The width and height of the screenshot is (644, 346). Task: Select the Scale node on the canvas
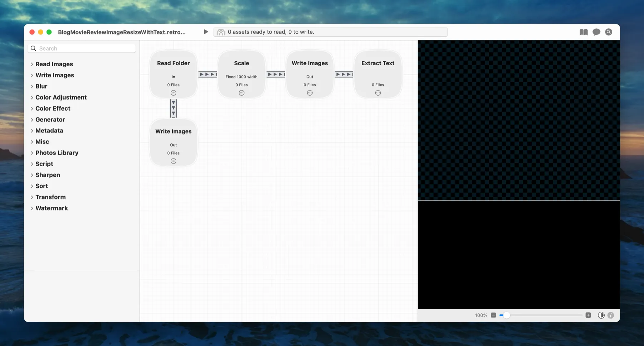tap(241, 63)
